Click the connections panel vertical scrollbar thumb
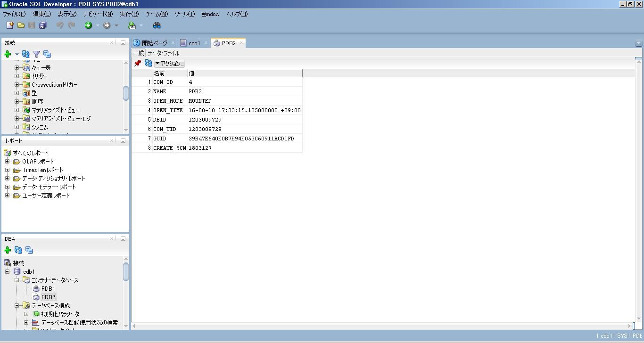 [126, 93]
